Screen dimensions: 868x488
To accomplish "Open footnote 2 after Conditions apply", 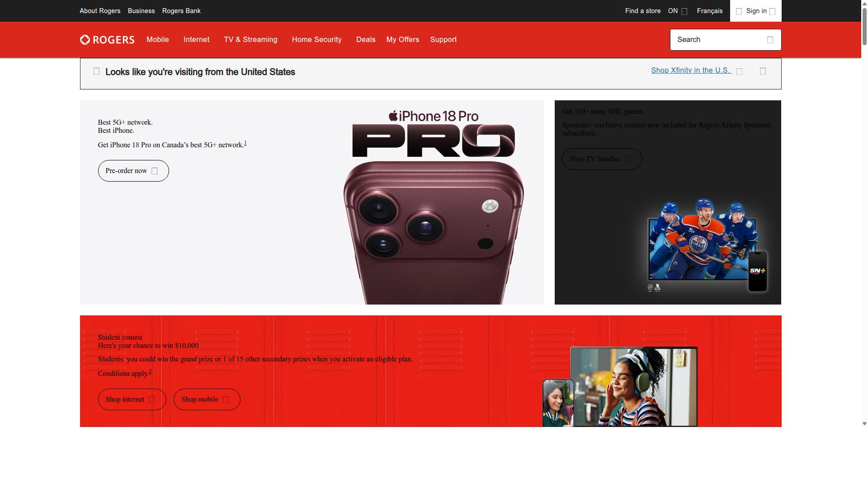I will coord(150,372).
